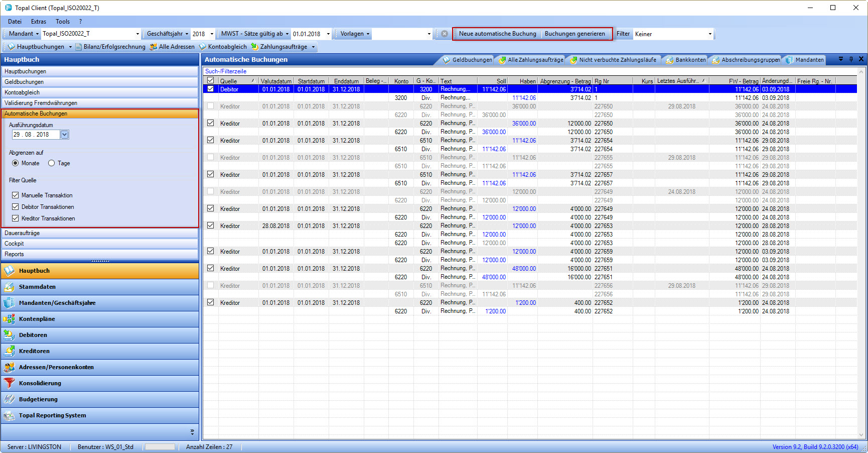The image size is (868, 453).
Task: Uncheck the Manuelle Transaktion checkbox
Action: [16, 195]
